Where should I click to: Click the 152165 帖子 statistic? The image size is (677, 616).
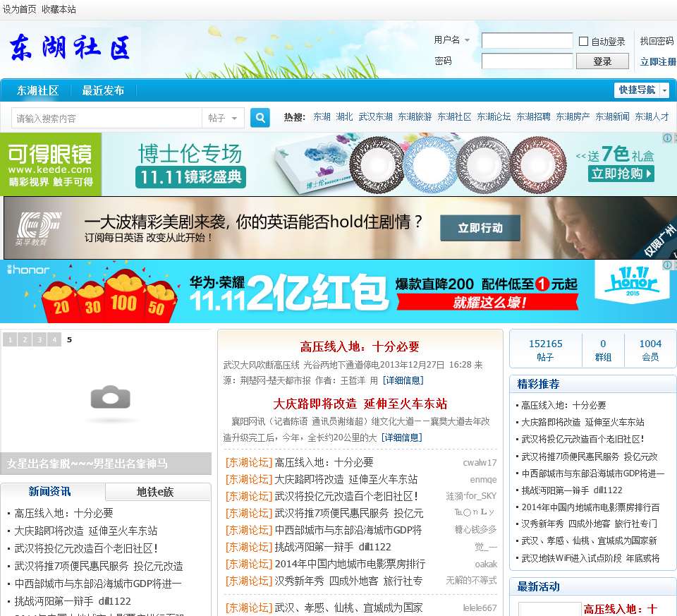(x=545, y=350)
